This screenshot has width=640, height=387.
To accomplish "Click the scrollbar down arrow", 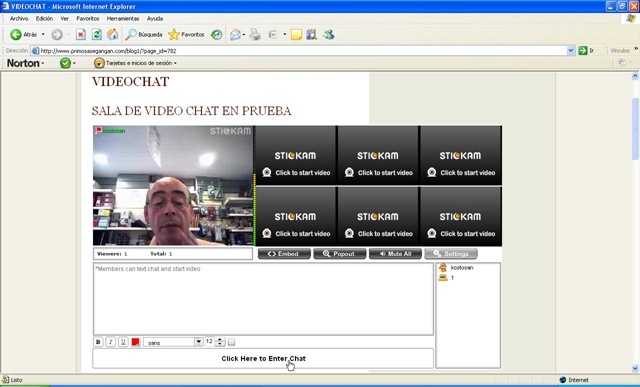I will tap(636, 369).
